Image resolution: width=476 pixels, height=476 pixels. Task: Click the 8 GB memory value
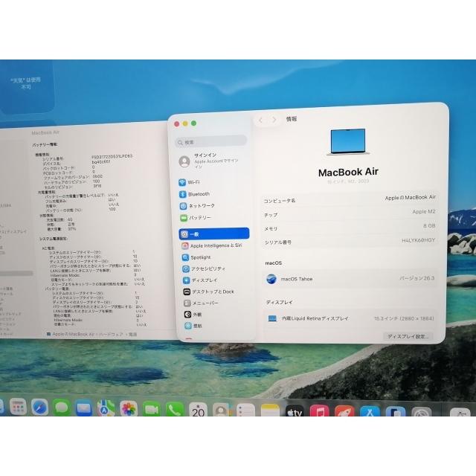click(429, 226)
